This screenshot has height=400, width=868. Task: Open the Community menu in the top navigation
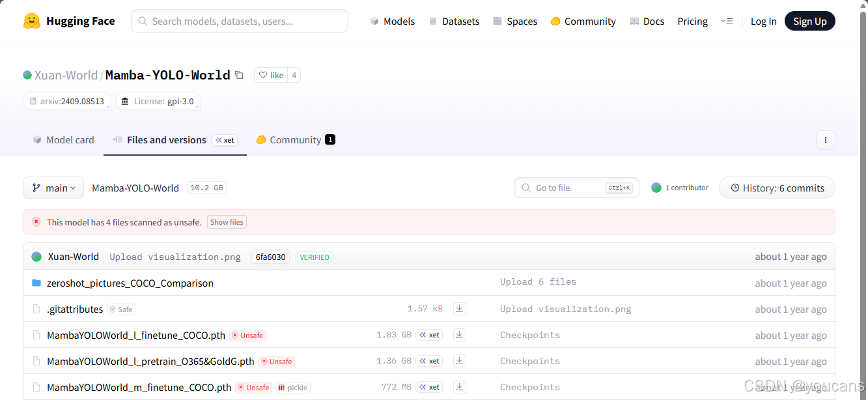coord(583,21)
